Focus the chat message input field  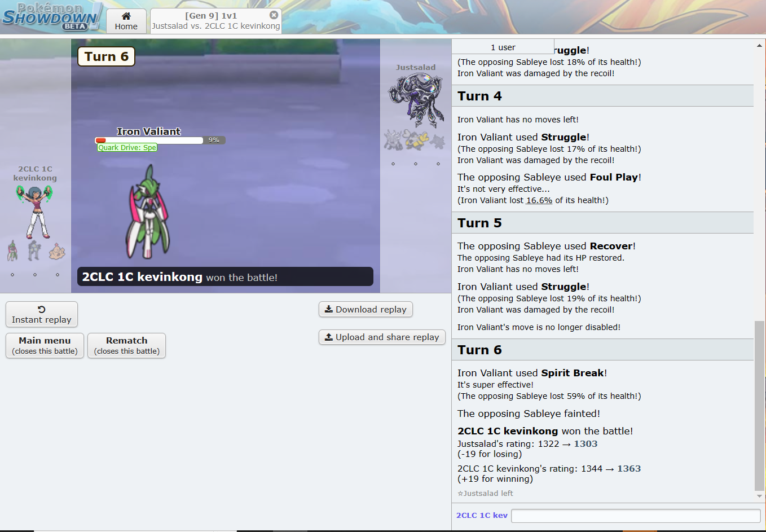click(636, 516)
